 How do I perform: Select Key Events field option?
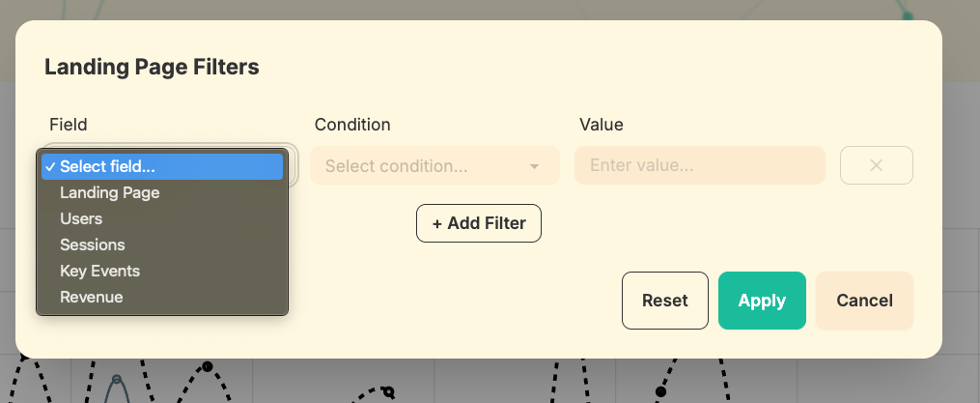[99, 271]
